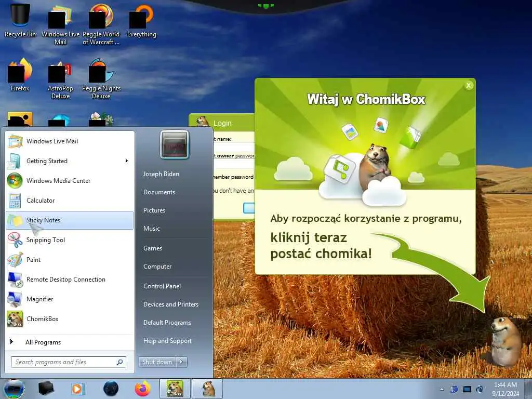Viewport: 532px width, 399px height.
Task: Start Magnifier from the Start menu
Action: pyautogui.click(x=70, y=299)
